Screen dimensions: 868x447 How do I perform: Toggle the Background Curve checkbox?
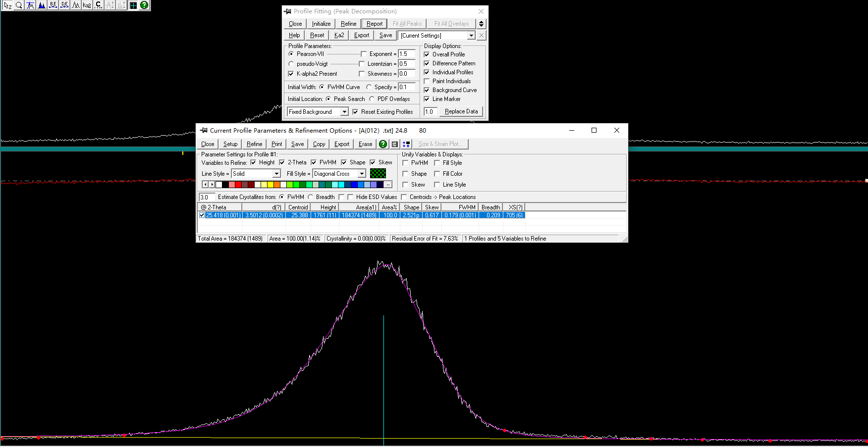tap(427, 90)
